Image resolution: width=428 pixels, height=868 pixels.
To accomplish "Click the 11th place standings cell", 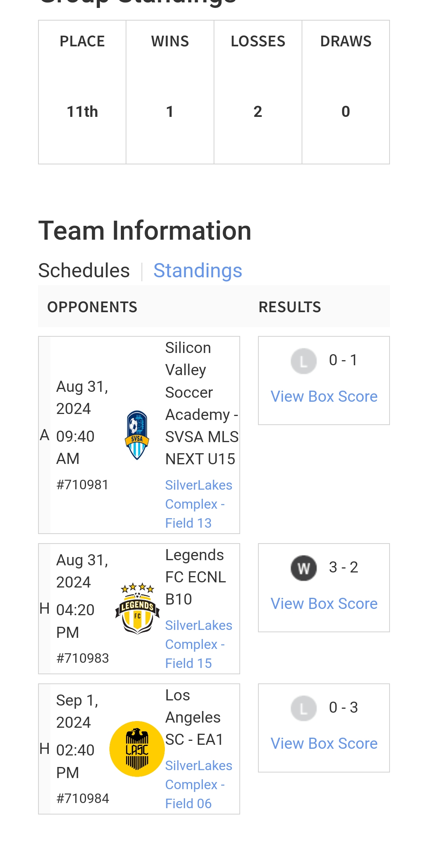I will pyautogui.click(x=82, y=112).
